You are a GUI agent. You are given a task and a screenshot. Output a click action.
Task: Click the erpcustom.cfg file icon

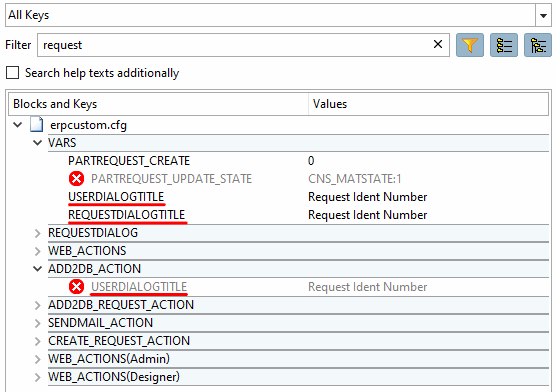36,125
